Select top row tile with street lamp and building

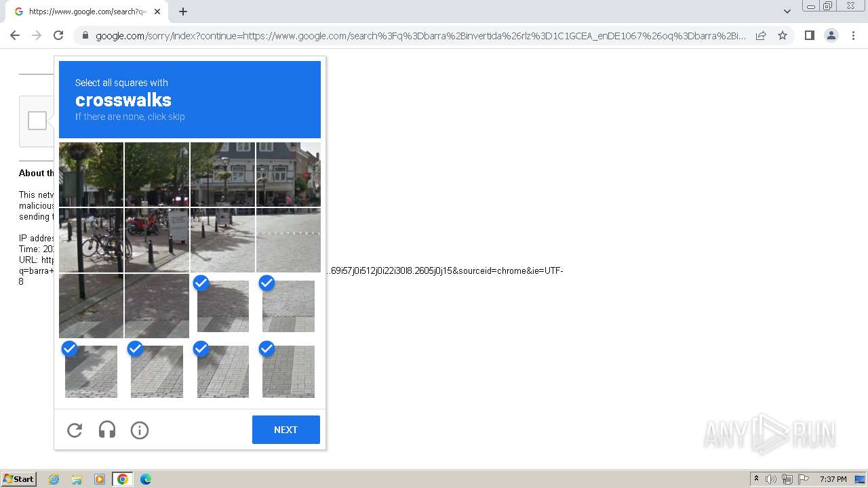223,174
